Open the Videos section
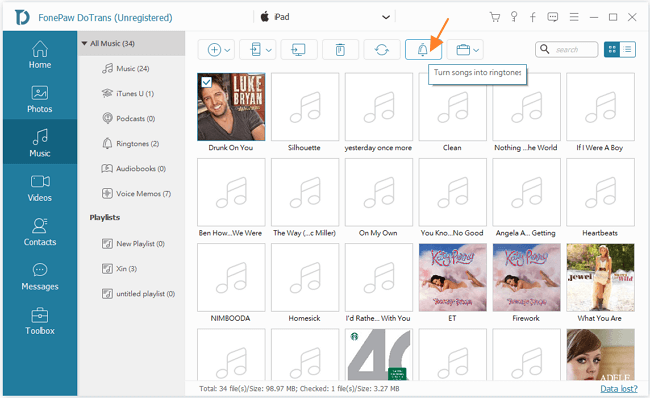Viewport: 650px width, 398px height. click(40, 188)
